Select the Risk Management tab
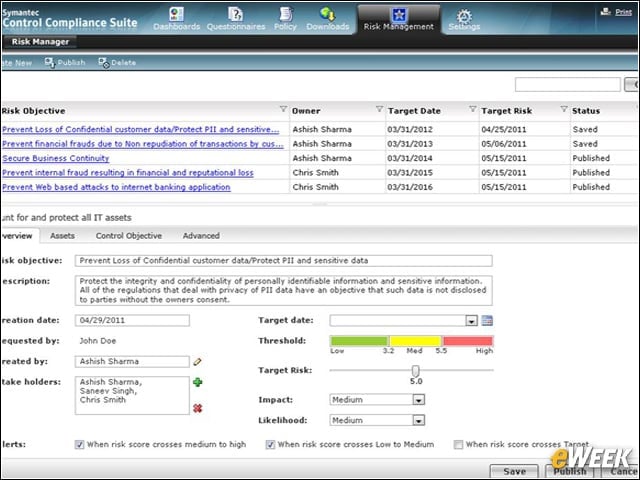The height and width of the screenshot is (480, 640). 398,19
